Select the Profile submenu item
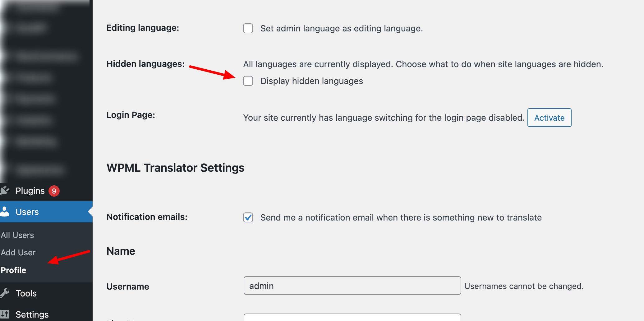This screenshot has height=321, width=644. click(14, 270)
